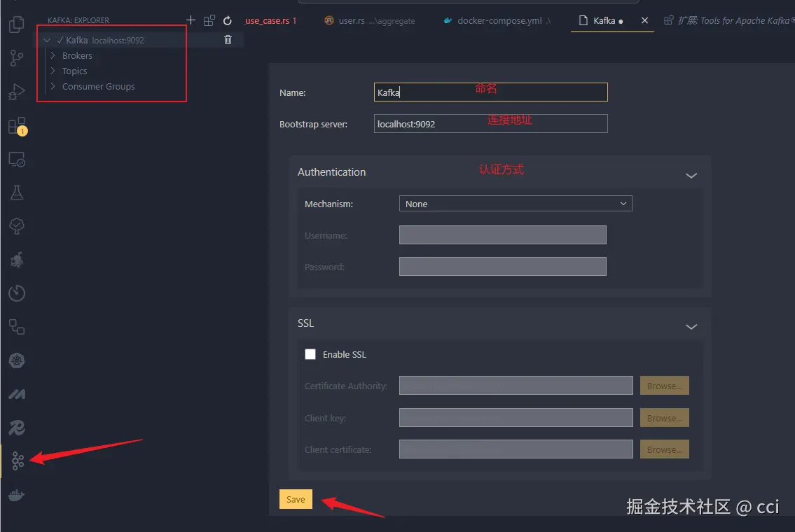This screenshot has height=532, width=795.
Task: Click the KAFKA: EXPLORER panel title
Action: pos(78,20)
